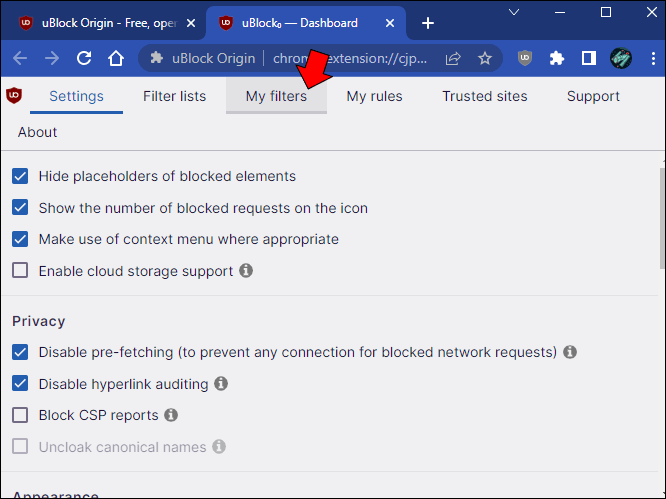
Task: Bookmark this tab with the star icon
Action: (485, 58)
